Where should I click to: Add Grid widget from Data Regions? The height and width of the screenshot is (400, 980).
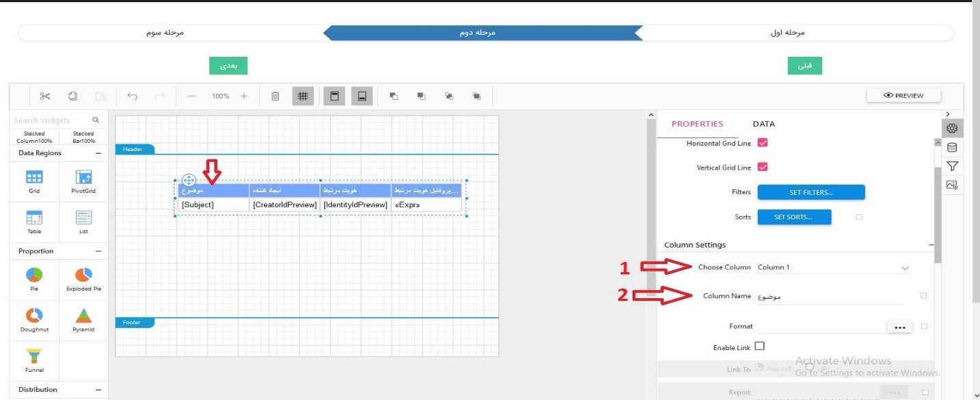pos(34,181)
